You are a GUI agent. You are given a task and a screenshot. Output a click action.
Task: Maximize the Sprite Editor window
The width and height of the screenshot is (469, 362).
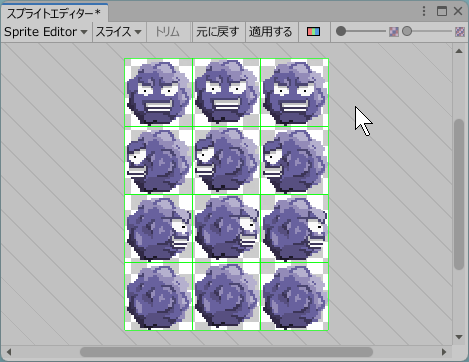(442, 11)
